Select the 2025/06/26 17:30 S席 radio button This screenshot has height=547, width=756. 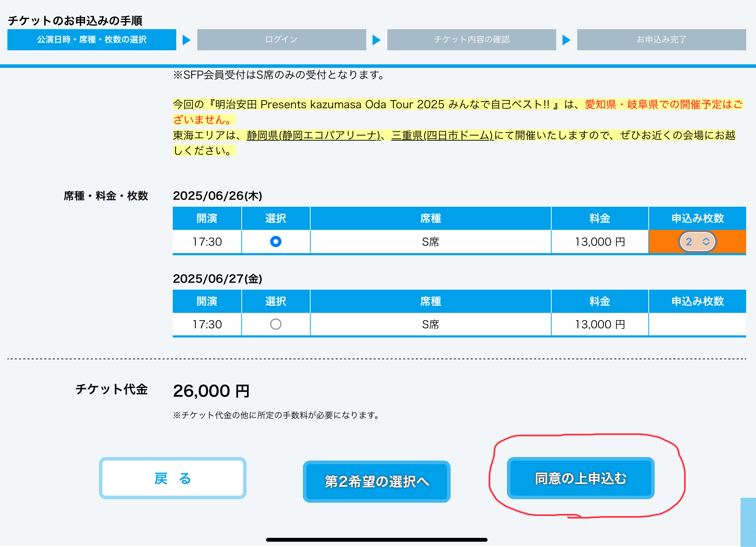(275, 242)
